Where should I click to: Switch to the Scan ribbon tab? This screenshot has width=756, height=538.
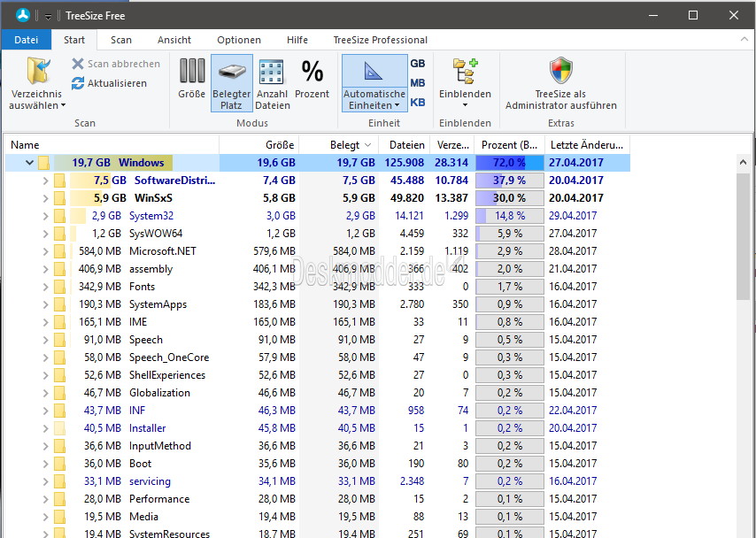[121, 40]
